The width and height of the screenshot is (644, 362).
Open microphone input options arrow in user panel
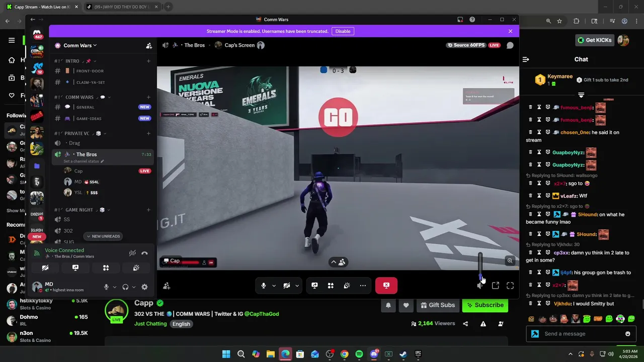click(114, 287)
